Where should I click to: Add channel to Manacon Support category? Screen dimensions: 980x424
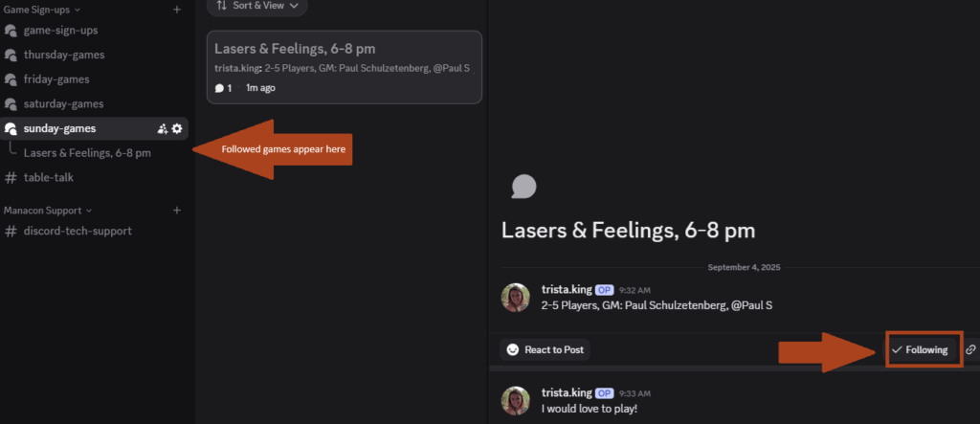coord(176,210)
